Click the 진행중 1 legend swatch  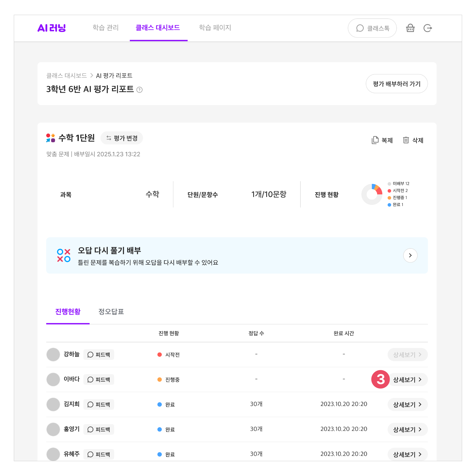pos(389,198)
